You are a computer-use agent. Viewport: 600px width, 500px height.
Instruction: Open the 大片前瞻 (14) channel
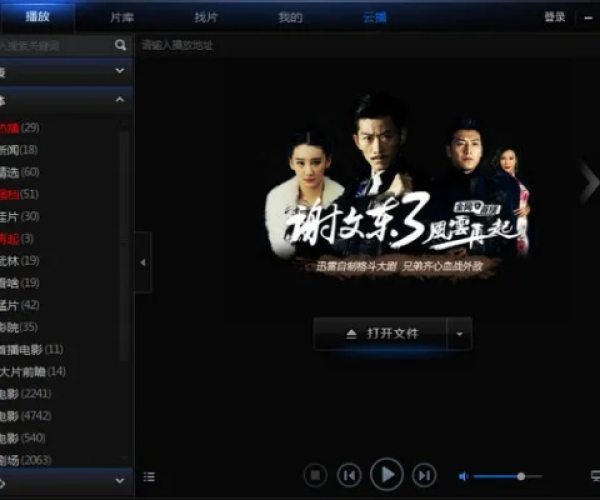(x=33, y=372)
